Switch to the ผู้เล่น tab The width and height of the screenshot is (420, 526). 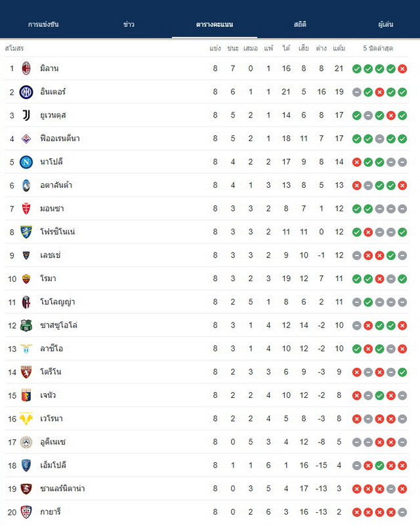tap(385, 24)
